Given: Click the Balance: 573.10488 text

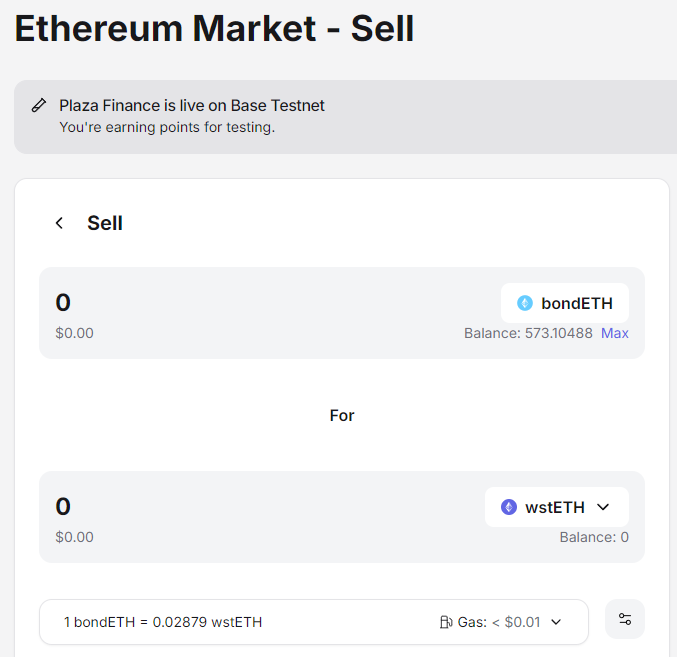Looking at the screenshot, I should click(x=528, y=333).
